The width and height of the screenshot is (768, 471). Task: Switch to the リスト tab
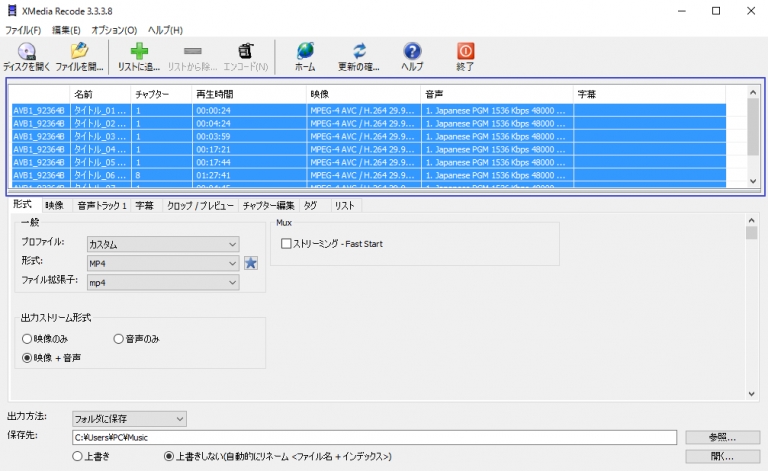coord(344,206)
